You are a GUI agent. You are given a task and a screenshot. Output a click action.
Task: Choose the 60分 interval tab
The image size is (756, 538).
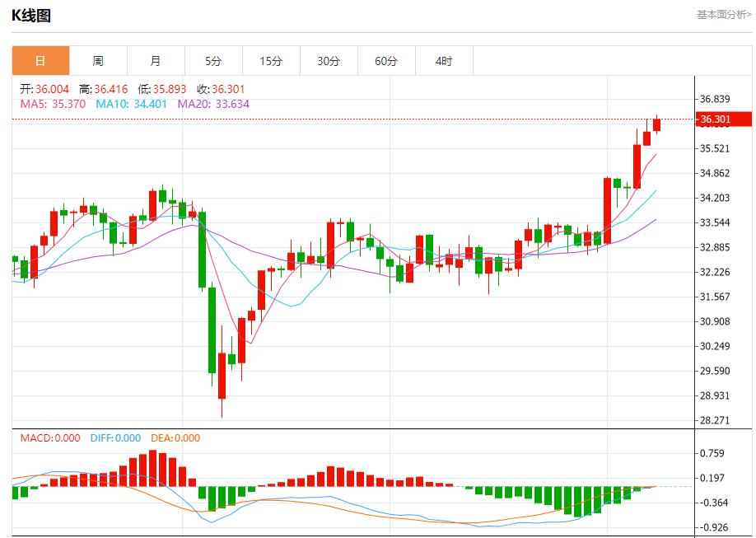point(386,61)
